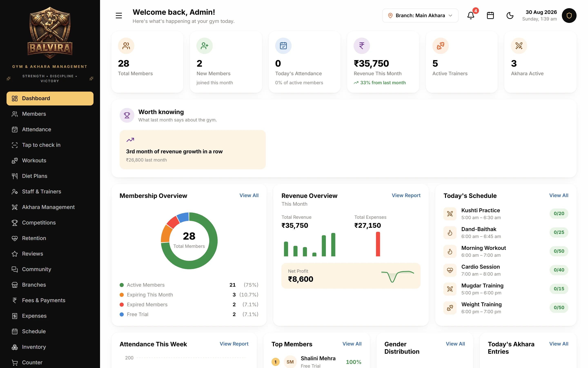
Task: Click the Total Members card icon
Action: click(126, 46)
